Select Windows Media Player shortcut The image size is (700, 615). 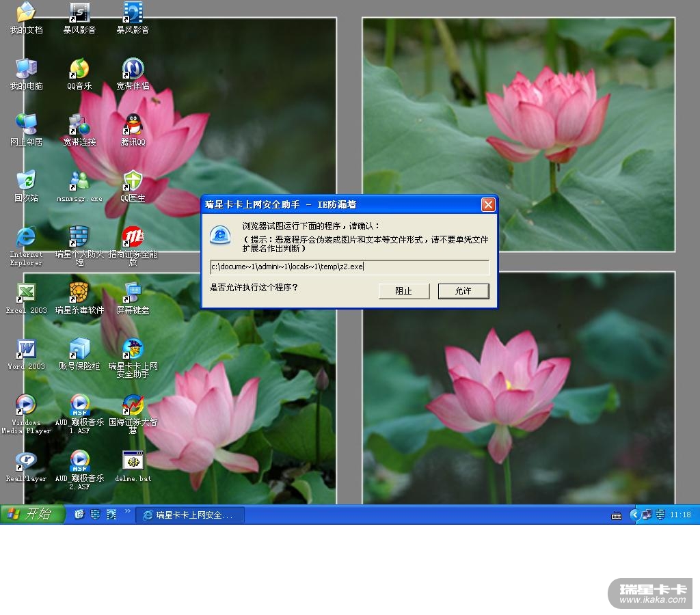tap(26, 415)
